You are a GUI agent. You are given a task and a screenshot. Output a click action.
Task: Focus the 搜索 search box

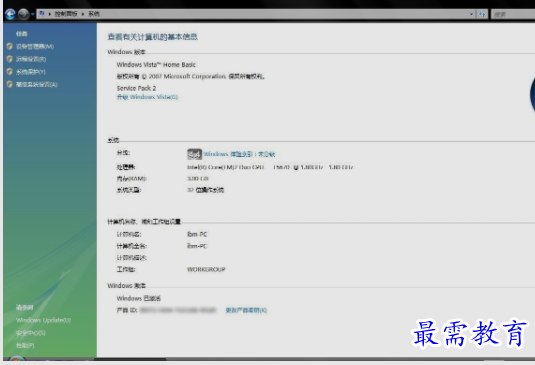[x=512, y=14]
